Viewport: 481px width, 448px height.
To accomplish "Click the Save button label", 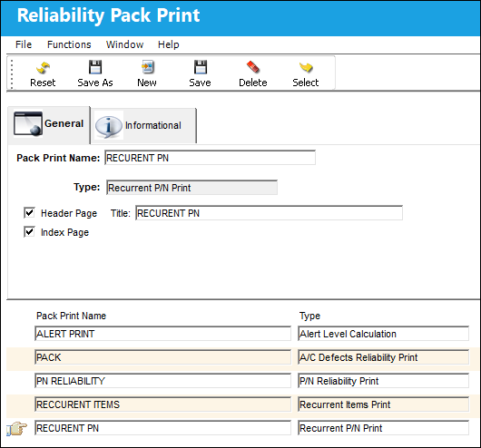I will click(200, 83).
